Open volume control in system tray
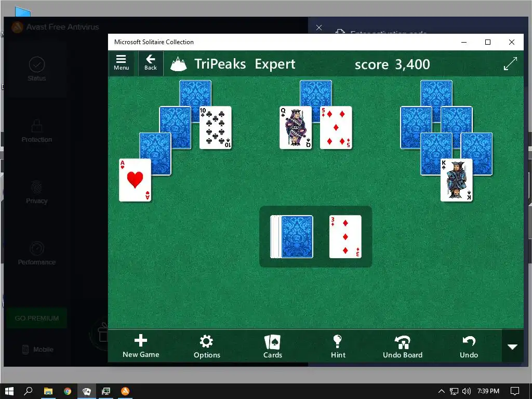The height and width of the screenshot is (399, 532). (x=467, y=391)
